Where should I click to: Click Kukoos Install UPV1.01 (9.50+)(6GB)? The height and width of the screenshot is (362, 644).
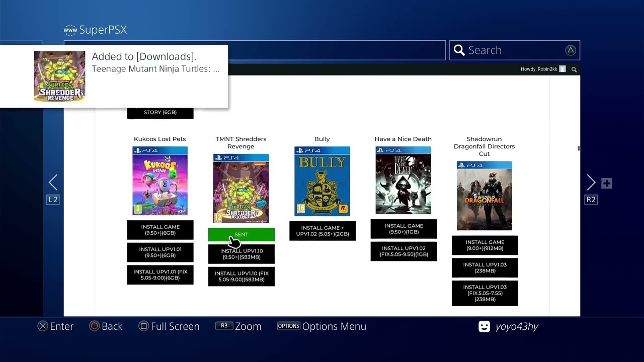(x=160, y=252)
